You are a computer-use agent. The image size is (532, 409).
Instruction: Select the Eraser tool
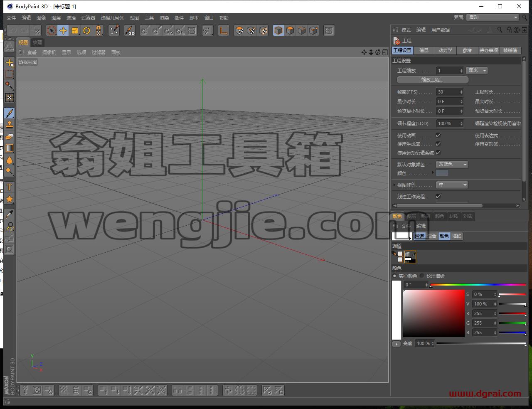tap(9, 136)
